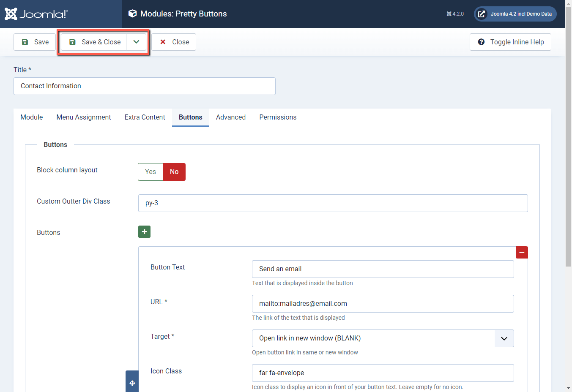Switch to the Advanced tab
Screen dimensions: 572x392
click(x=230, y=117)
